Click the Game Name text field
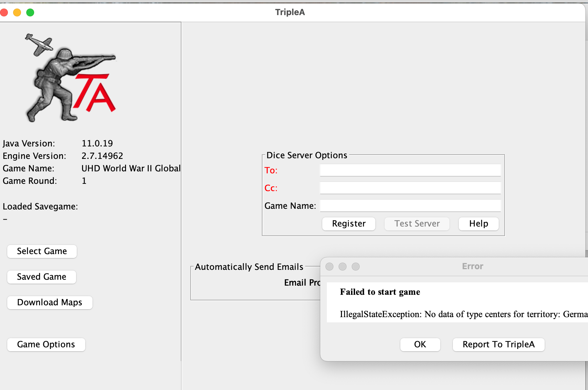Viewport: 588px width, 390px height. pos(410,205)
